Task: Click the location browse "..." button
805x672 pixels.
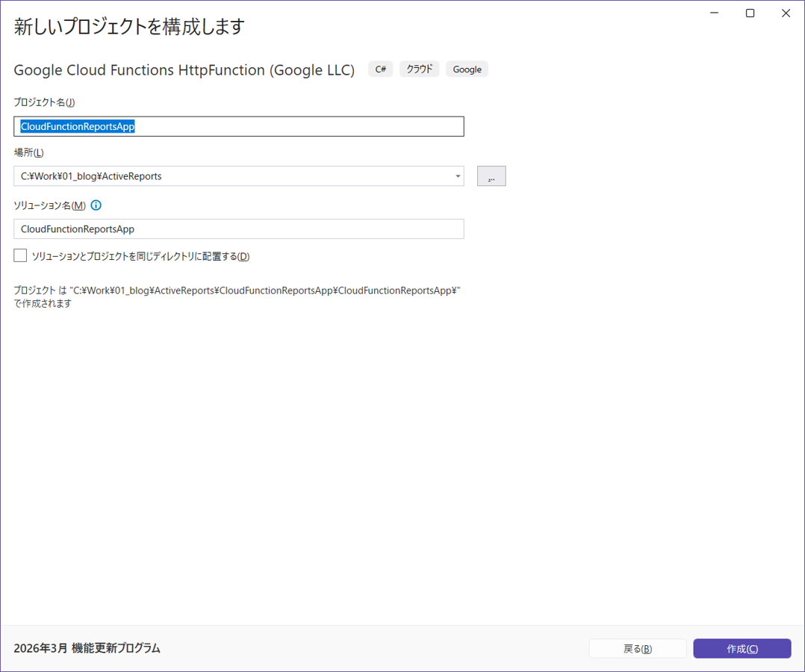Action: point(491,176)
